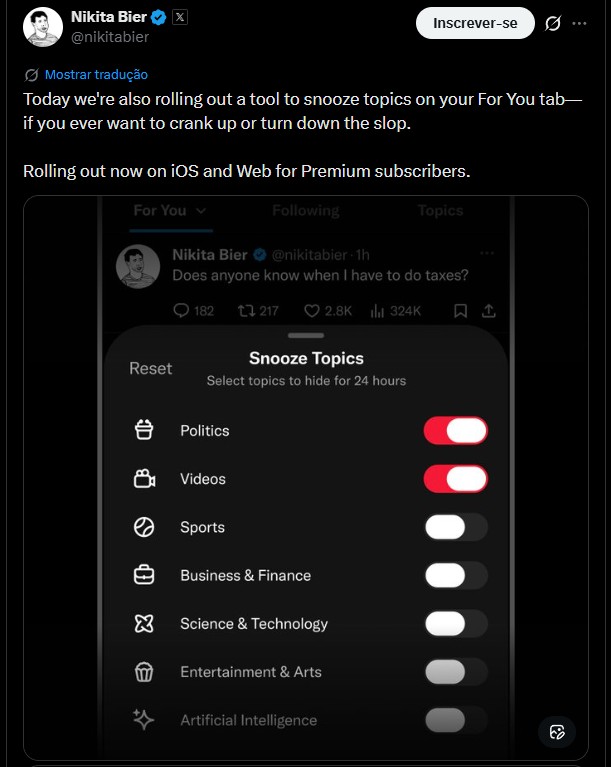The width and height of the screenshot is (611, 767).
Task: Click the Mostrar tradução link
Action: 96,74
